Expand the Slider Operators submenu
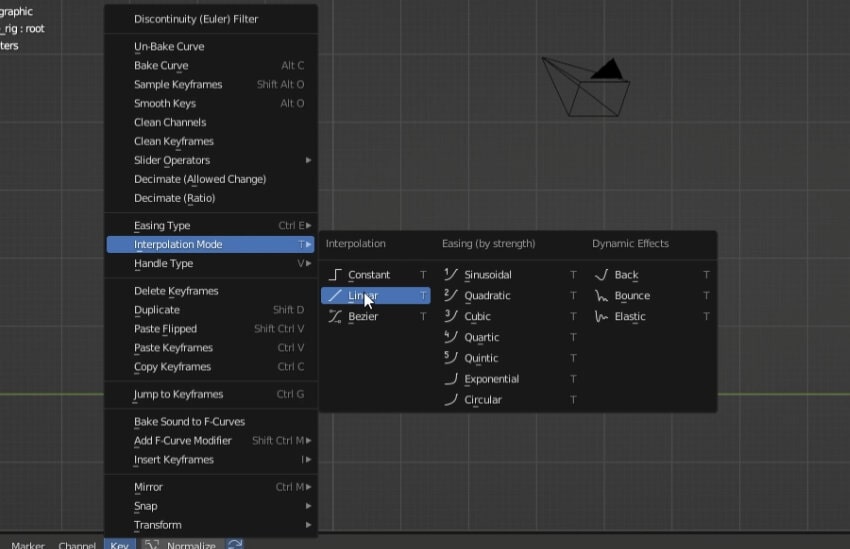Viewport: 850px width, 549px height. click(211, 160)
